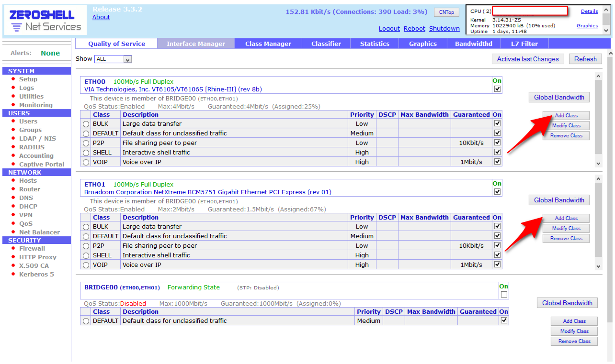Click Global Bandwidth for ETH00
This screenshot has height=364, width=615.
tap(559, 97)
